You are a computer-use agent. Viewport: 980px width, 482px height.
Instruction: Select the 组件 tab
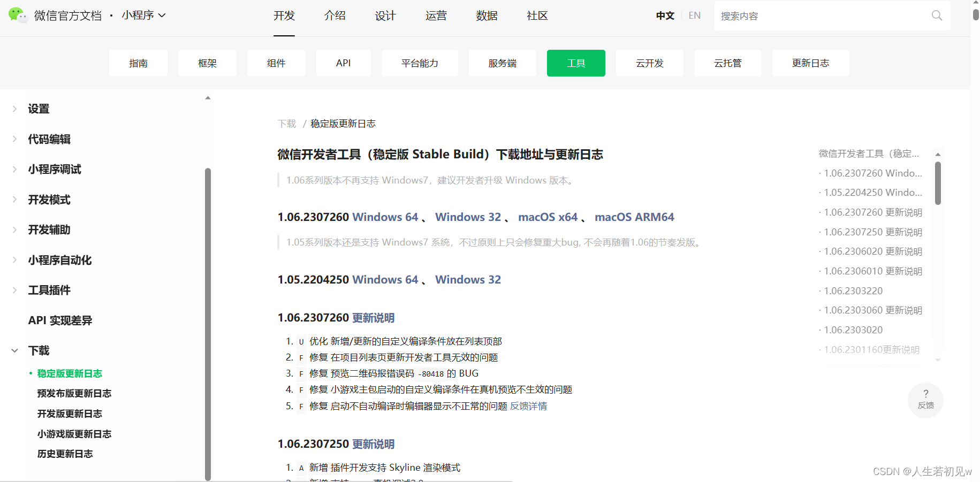point(276,63)
